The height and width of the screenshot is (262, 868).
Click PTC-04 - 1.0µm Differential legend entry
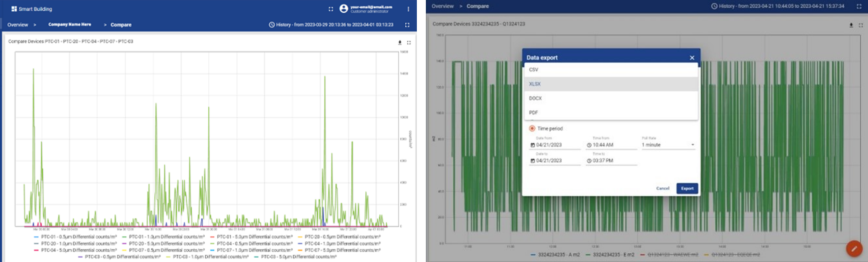pos(339,244)
